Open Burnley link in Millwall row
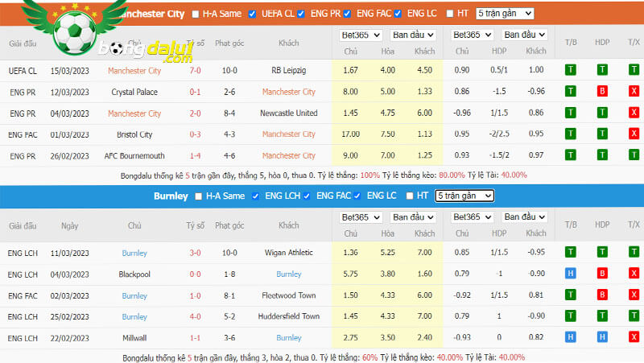Image resolution: width=644 pixels, height=363 pixels. coord(289,338)
